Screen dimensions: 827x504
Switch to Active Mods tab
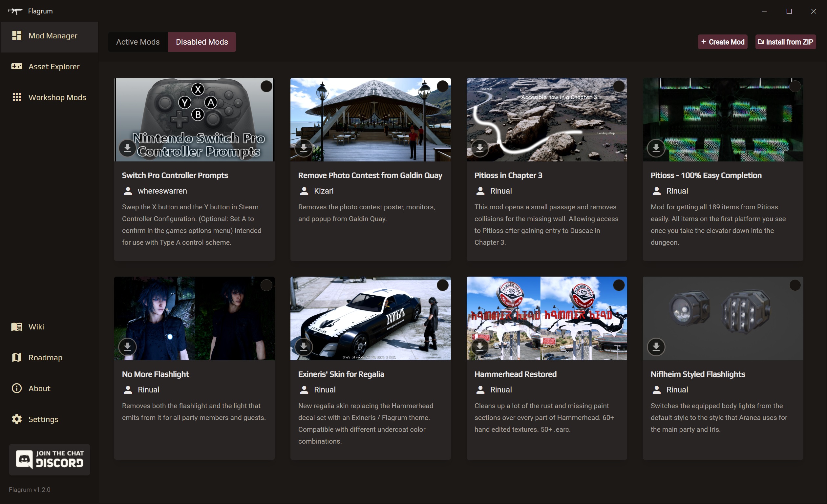[x=138, y=42]
